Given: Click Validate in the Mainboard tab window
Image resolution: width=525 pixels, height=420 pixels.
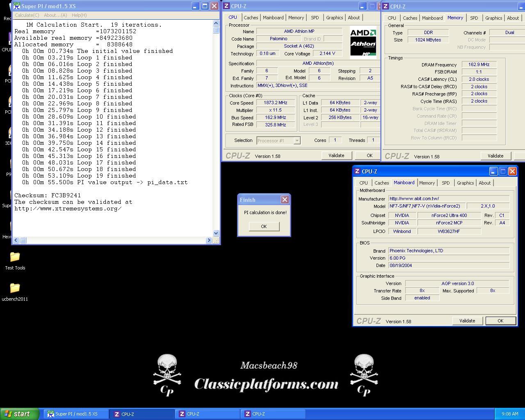Looking at the screenshot, I should pos(467,321).
